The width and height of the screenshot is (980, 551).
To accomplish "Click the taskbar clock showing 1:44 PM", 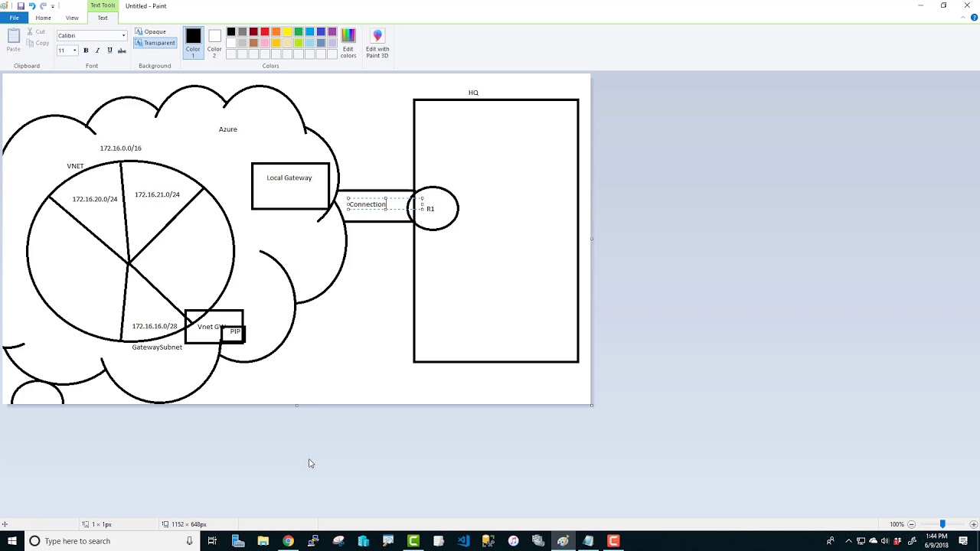I will 937,541.
